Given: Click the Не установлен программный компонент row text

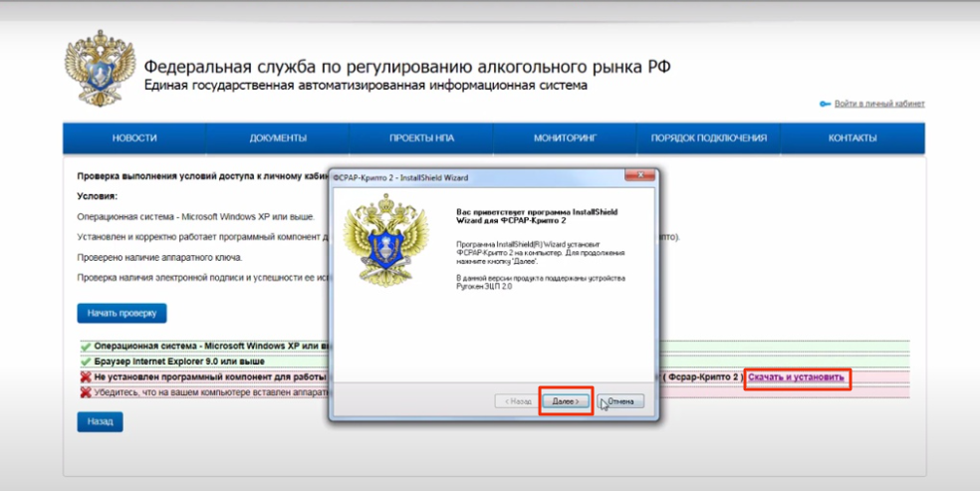Looking at the screenshot, I should (x=210, y=377).
